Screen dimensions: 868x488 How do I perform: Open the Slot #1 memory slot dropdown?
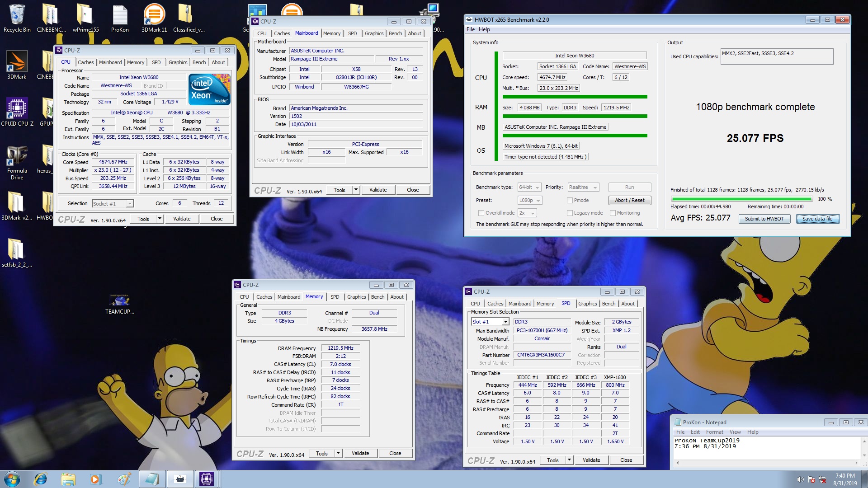pyautogui.click(x=490, y=322)
